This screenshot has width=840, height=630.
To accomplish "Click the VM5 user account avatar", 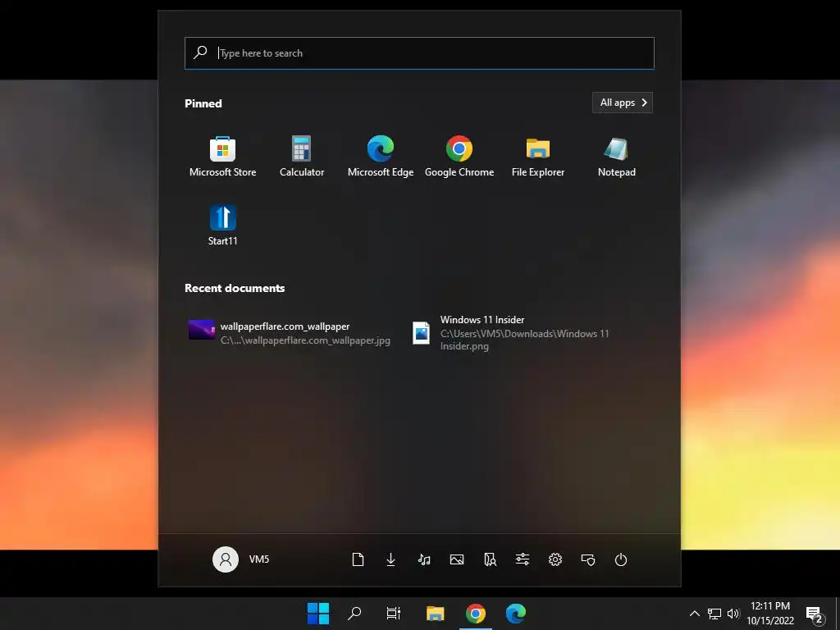I will (x=226, y=559).
